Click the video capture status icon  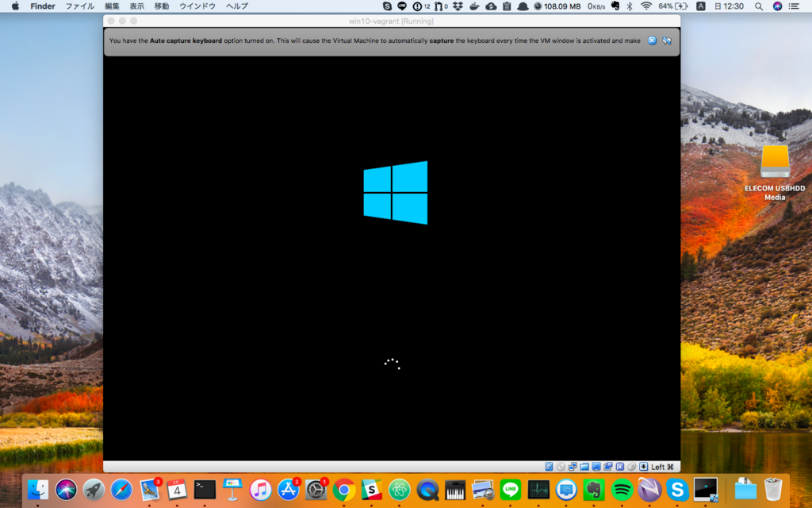click(608, 467)
